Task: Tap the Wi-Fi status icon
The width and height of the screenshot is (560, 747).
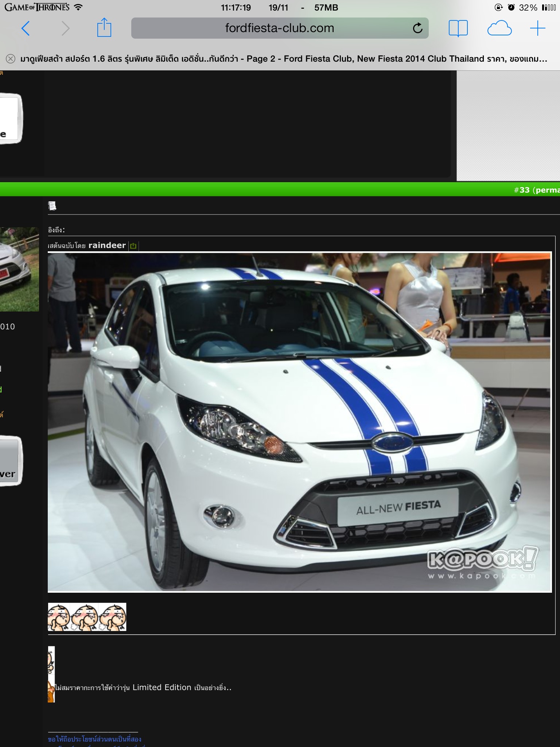Action: (78, 7)
